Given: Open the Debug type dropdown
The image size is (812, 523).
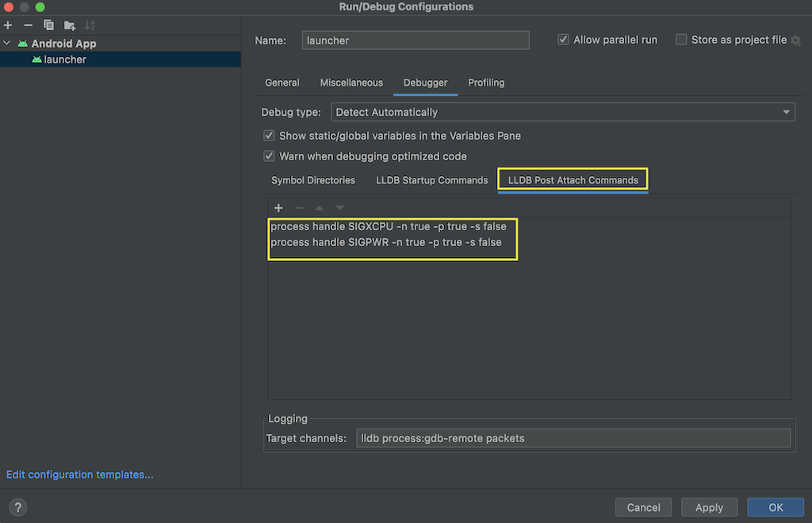Looking at the screenshot, I should point(563,112).
